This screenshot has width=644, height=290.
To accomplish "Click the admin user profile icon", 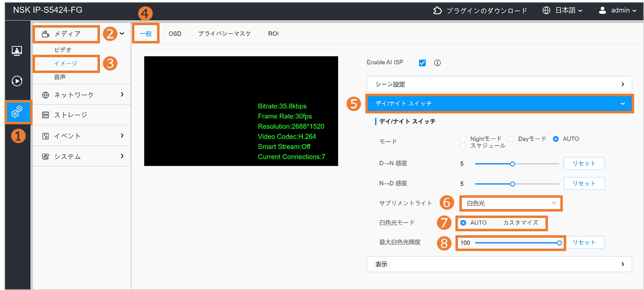I will (603, 10).
